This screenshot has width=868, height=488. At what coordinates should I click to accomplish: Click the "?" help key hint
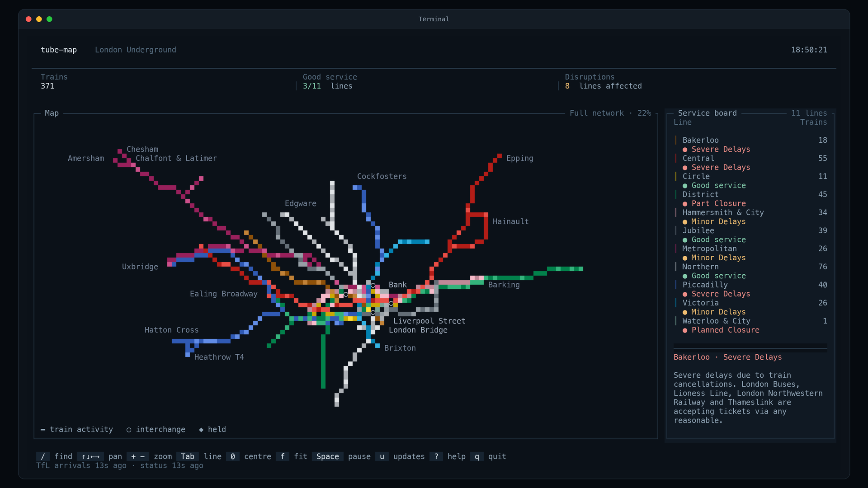click(x=436, y=456)
